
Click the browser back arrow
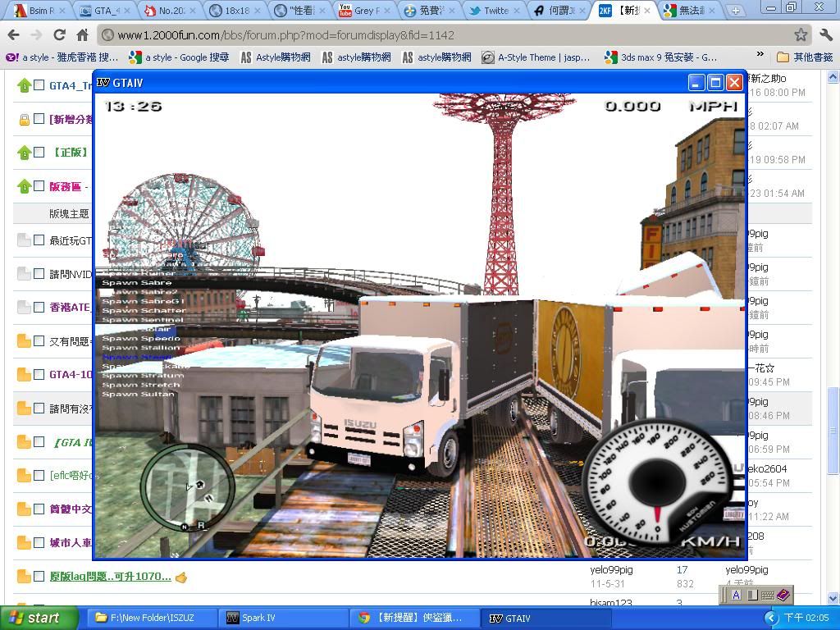14,35
